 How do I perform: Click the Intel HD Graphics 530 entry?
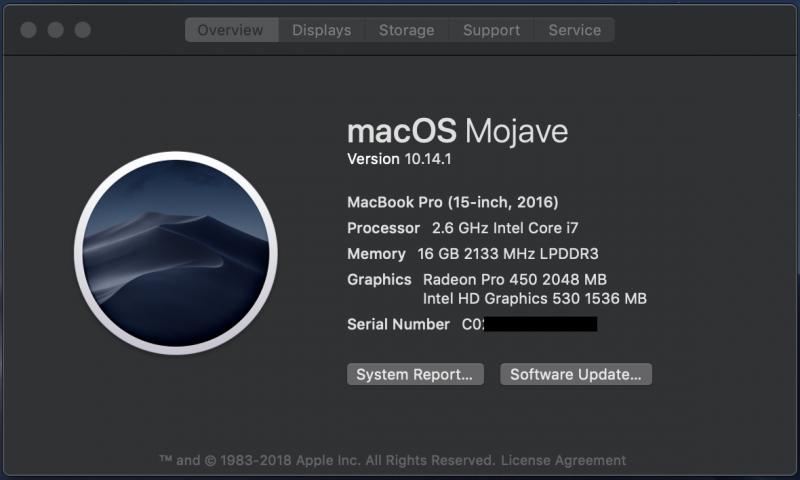click(x=535, y=298)
